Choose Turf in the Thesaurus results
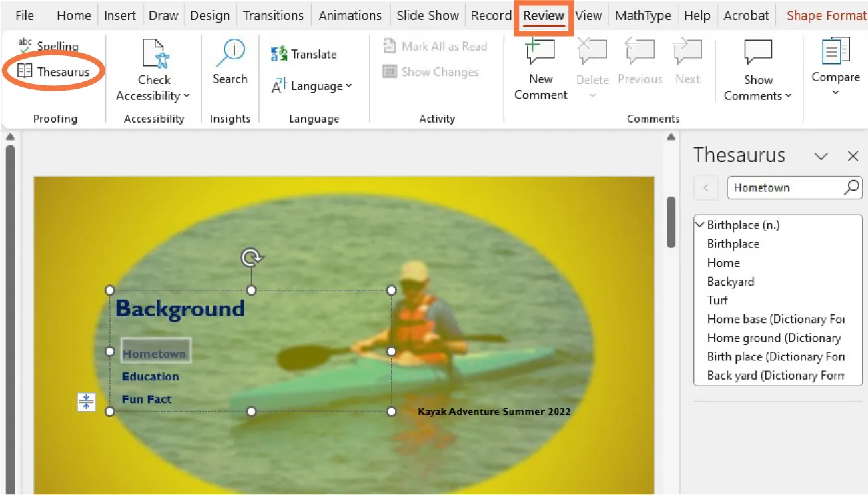Viewport: 868px width, 495px height. [x=717, y=300]
